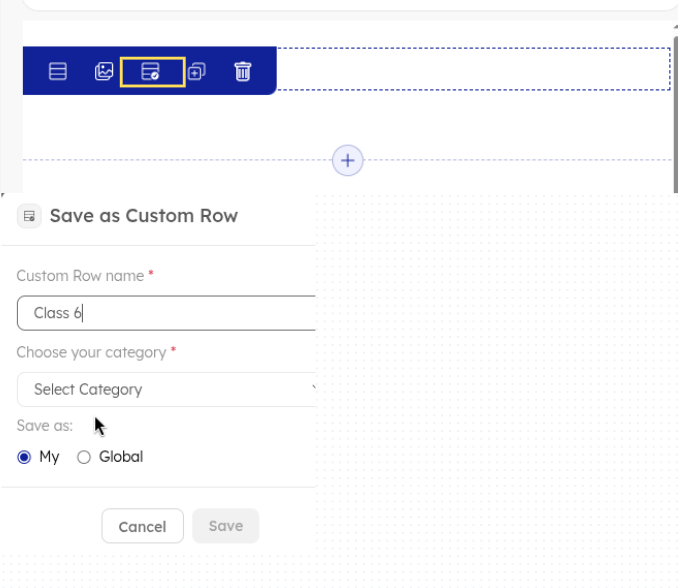
Task: Click the Save button
Action: (225, 526)
